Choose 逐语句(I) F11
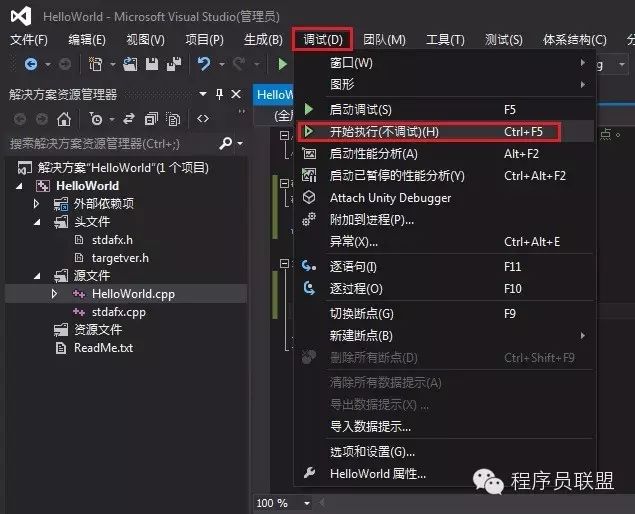Screen dimensions: 635x514 (445, 267)
